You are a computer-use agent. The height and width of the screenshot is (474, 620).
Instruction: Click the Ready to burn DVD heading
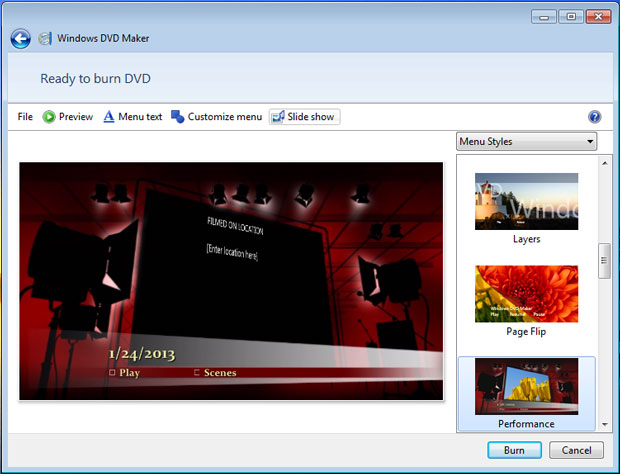(x=95, y=78)
